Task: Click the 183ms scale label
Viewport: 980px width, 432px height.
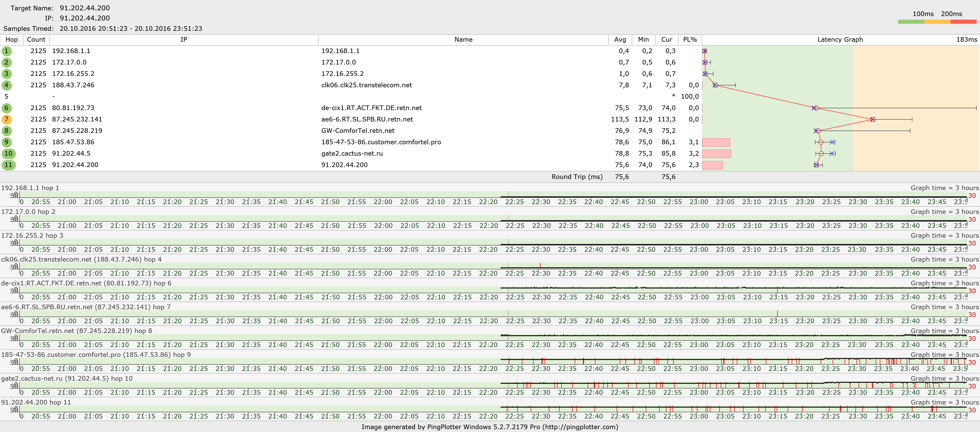Action: pos(967,40)
